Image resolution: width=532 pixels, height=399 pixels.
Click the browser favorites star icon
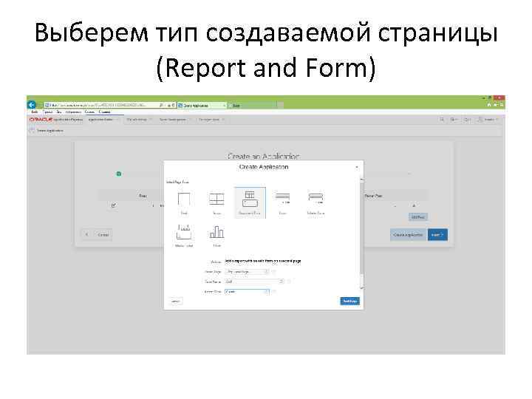[x=495, y=105]
